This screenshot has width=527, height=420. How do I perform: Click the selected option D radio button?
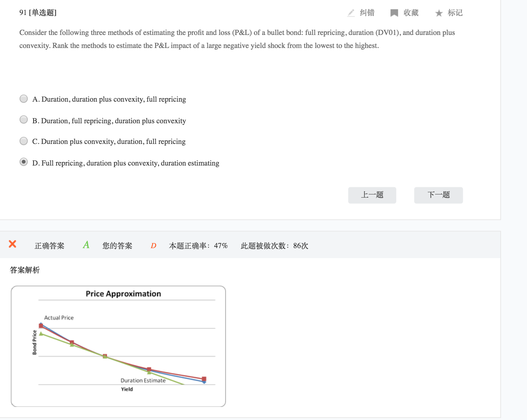[x=24, y=162]
